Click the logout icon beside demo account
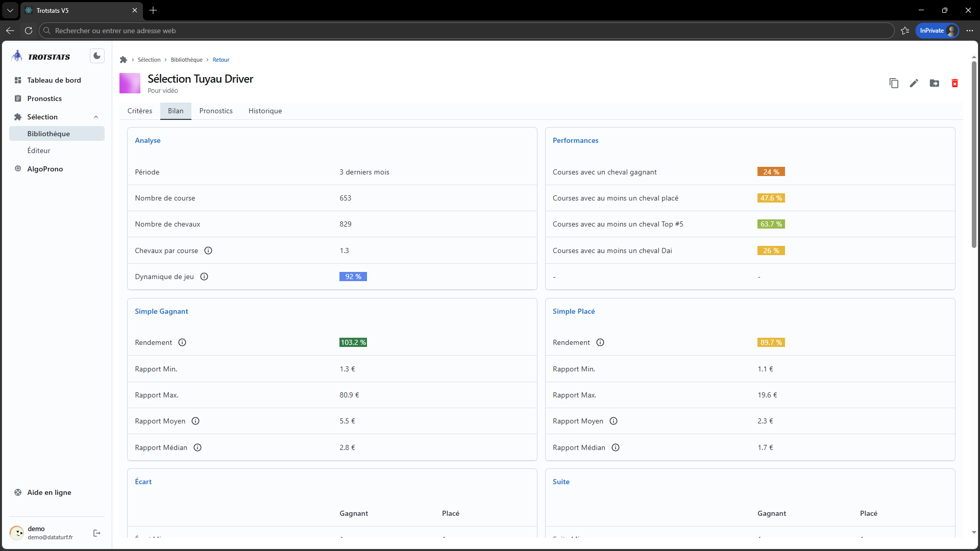The width and height of the screenshot is (980, 551). pos(97,533)
